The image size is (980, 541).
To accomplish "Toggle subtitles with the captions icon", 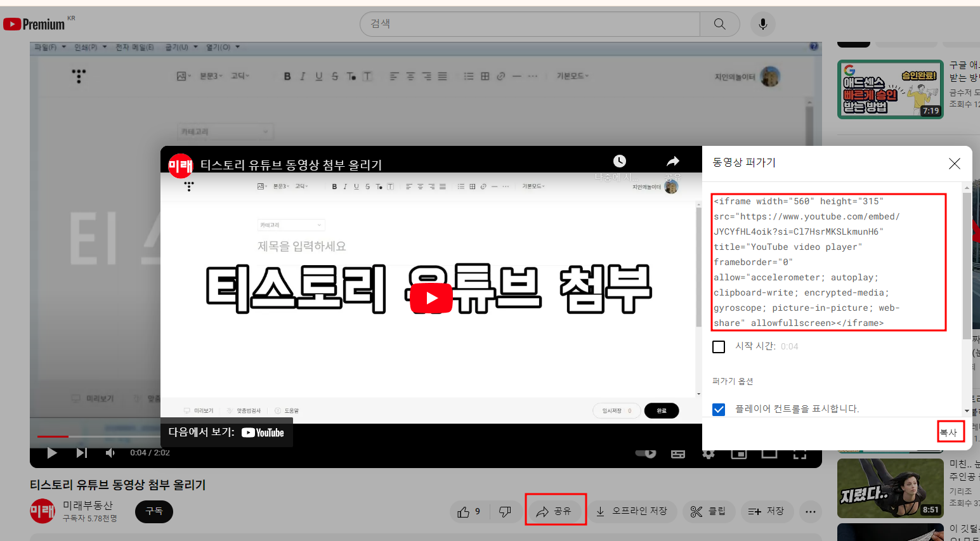I will [x=678, y=454].
